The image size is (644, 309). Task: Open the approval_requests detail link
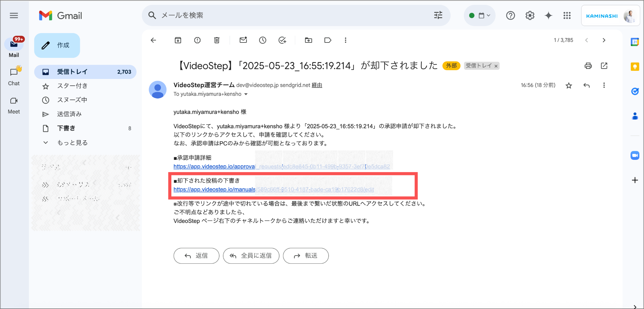click(x=281, y=166)
